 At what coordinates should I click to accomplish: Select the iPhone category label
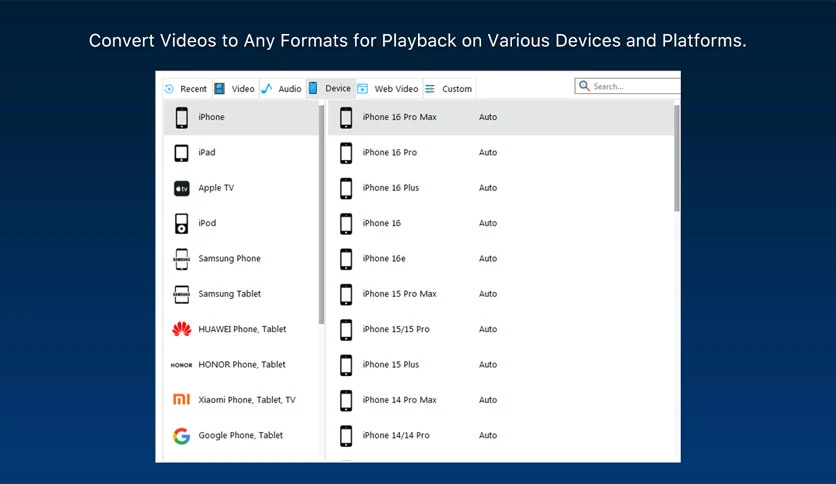211,117
